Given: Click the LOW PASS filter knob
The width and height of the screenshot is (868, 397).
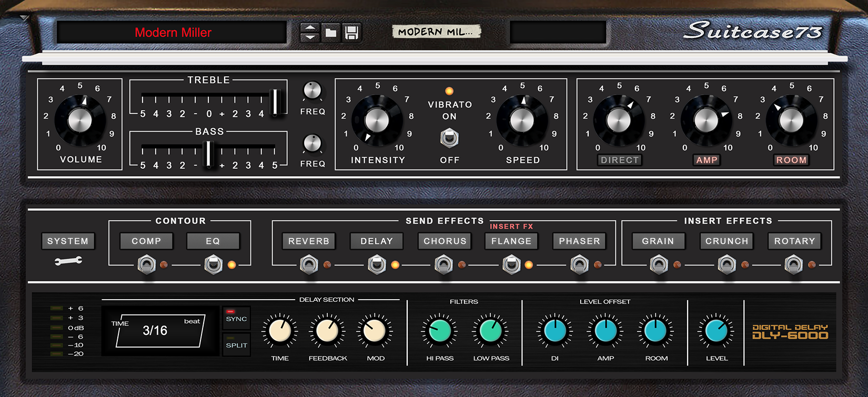Looking at the screenshot, I should (x=491, y=331).
